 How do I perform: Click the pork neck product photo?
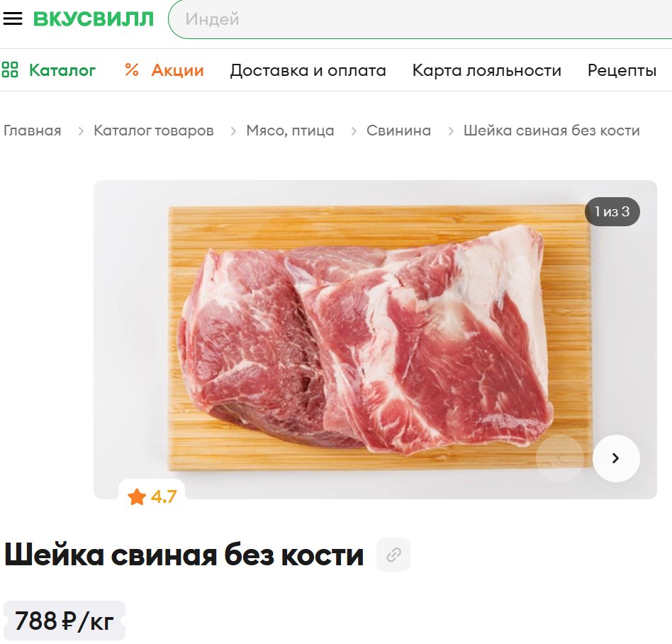pyautogui.click(x=375, y=339)
